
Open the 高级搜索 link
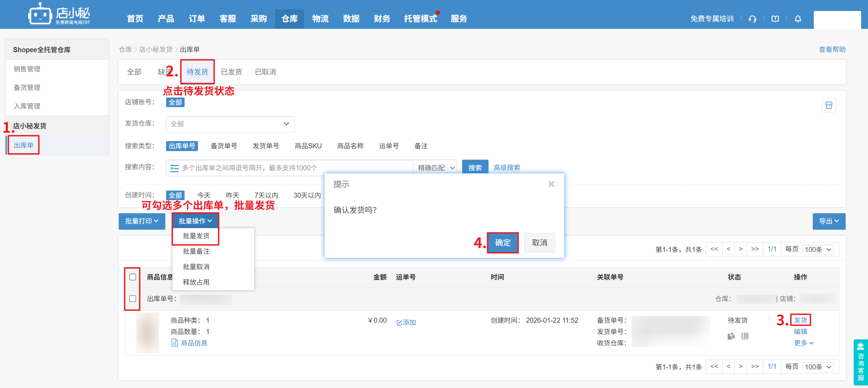click(x=506, y=168)
